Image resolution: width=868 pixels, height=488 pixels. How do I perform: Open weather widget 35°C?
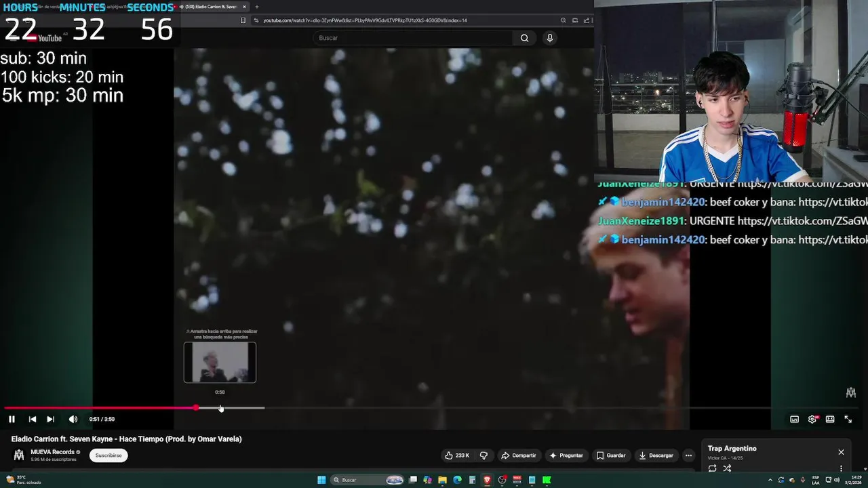click(24, 480)
